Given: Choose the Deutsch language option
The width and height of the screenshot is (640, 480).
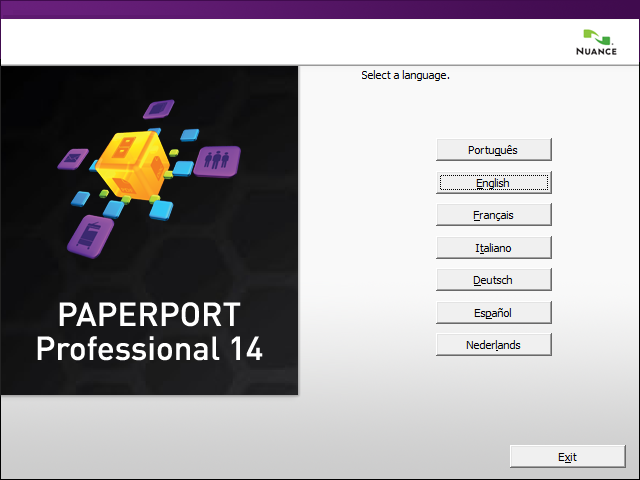Looking at the screenshot, I should tap(494, 280).
